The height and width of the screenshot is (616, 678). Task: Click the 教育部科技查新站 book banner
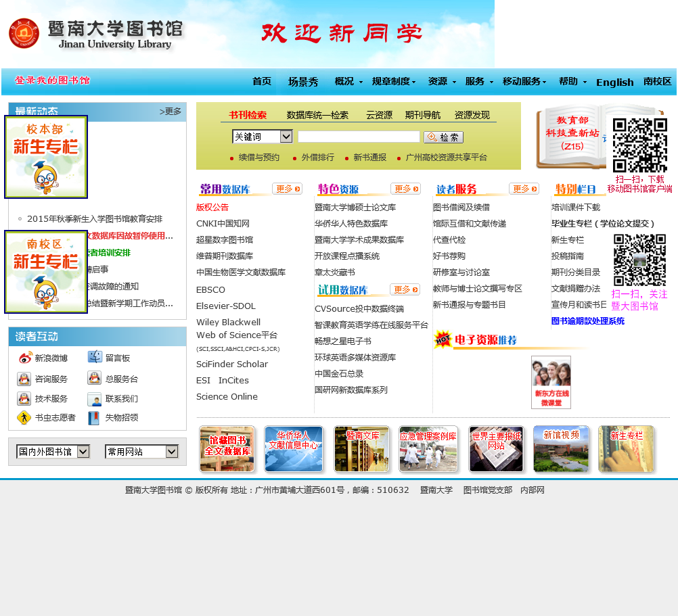pyautogui.click(x=571, y=137)
